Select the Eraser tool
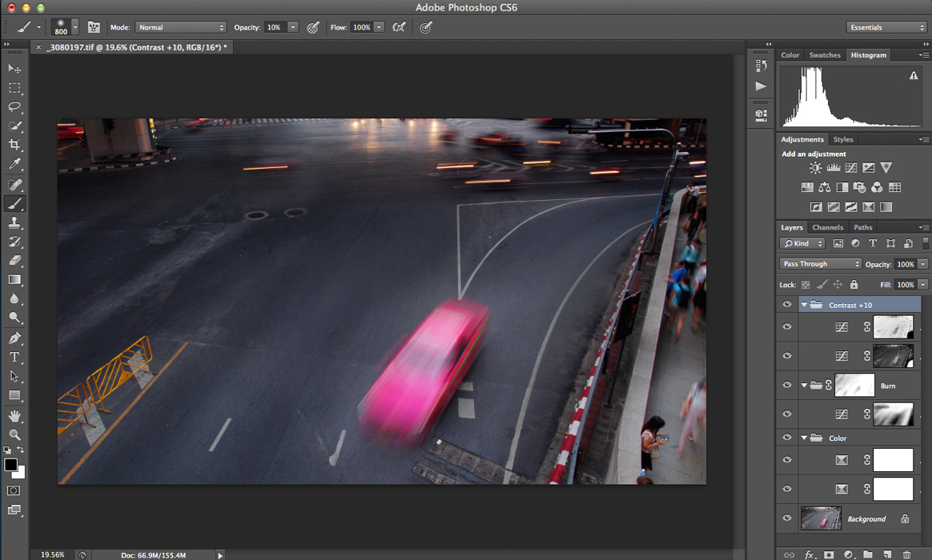 (14, 261)
